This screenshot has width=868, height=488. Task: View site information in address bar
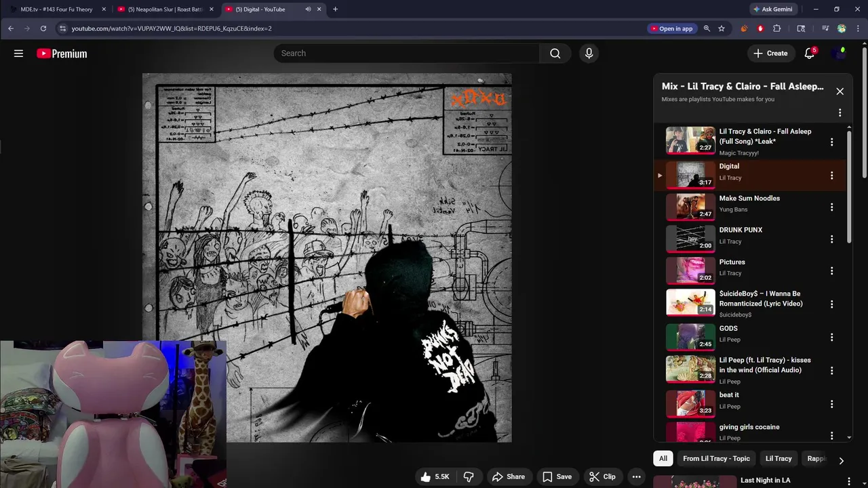click(x=62, y=28)
